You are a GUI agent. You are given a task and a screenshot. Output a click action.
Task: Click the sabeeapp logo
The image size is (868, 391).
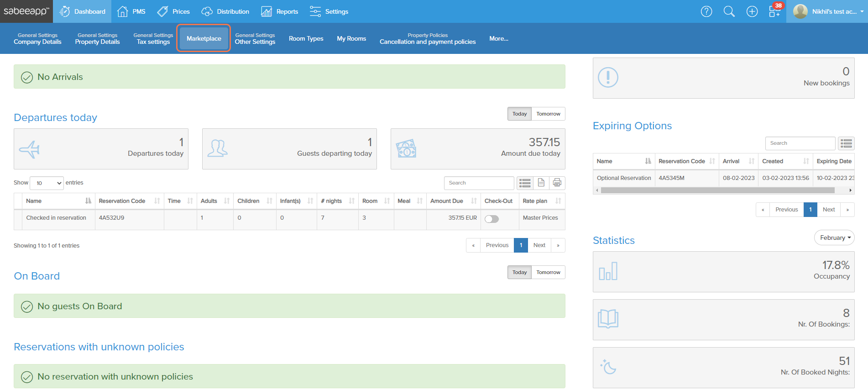click(26, 11)
